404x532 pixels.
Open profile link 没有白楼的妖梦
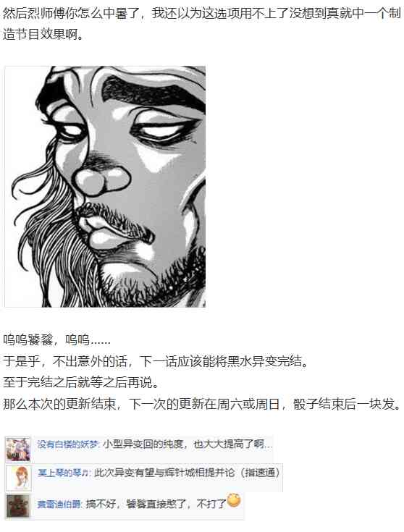tap(67, 444)
